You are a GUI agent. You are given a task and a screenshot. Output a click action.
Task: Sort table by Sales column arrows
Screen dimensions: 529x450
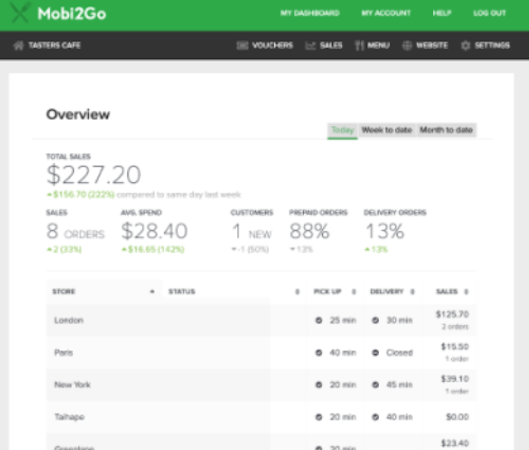point(466,291)
